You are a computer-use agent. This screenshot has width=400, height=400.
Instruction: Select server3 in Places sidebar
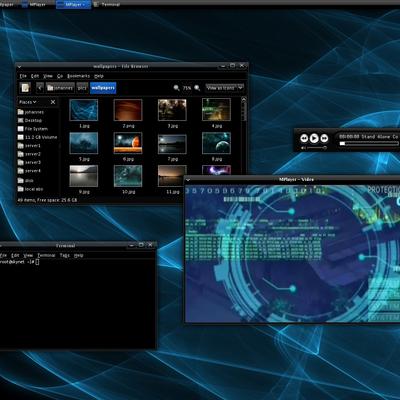(29, 163)
